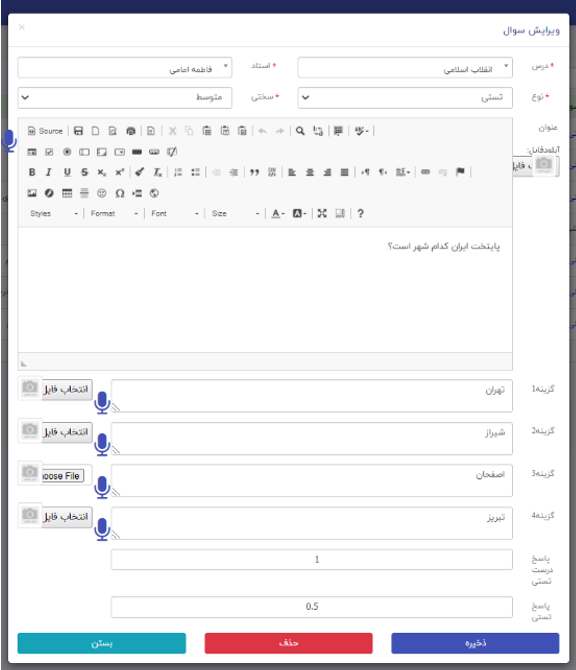Insert a table using the editor toolbar
The image size is (576, 670).
click(67, 193)
